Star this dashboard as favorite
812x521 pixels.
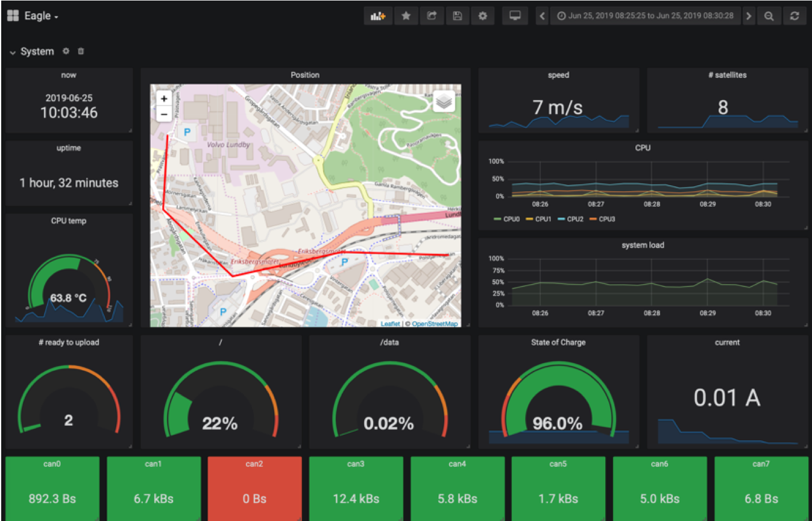pos(406,16)
